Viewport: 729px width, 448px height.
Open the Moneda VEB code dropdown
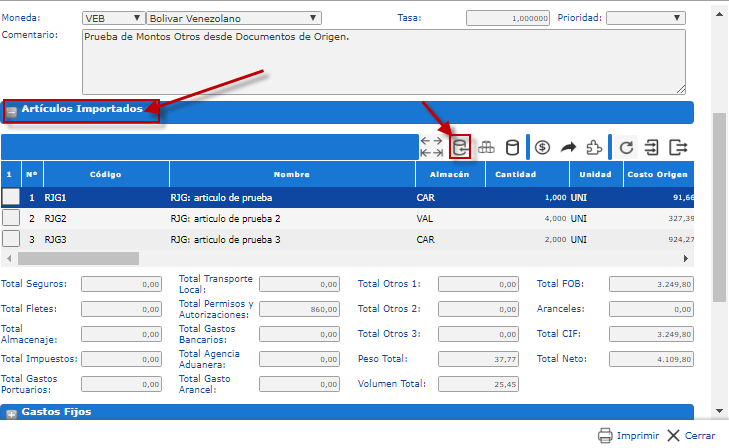112,18
